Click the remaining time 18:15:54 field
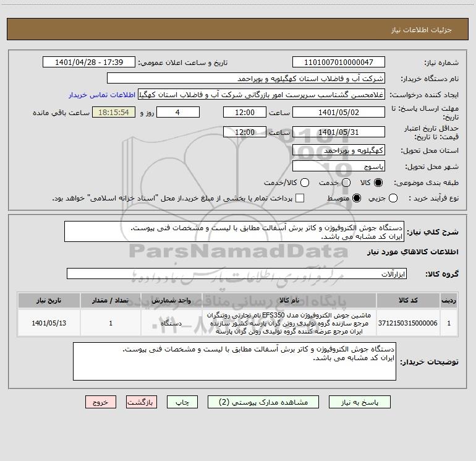 tap(114, 112)
